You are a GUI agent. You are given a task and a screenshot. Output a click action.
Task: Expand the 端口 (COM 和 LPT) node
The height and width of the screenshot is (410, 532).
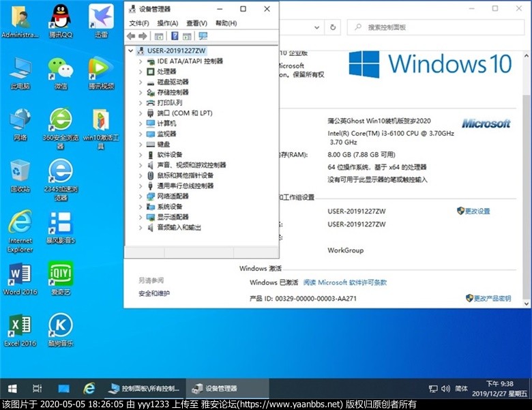tap(141, 113)
